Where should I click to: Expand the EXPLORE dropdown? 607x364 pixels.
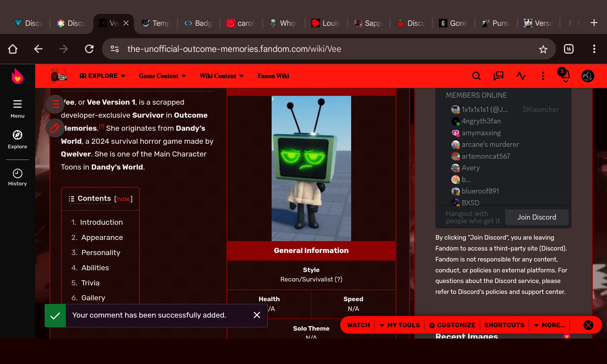point(102,76)
